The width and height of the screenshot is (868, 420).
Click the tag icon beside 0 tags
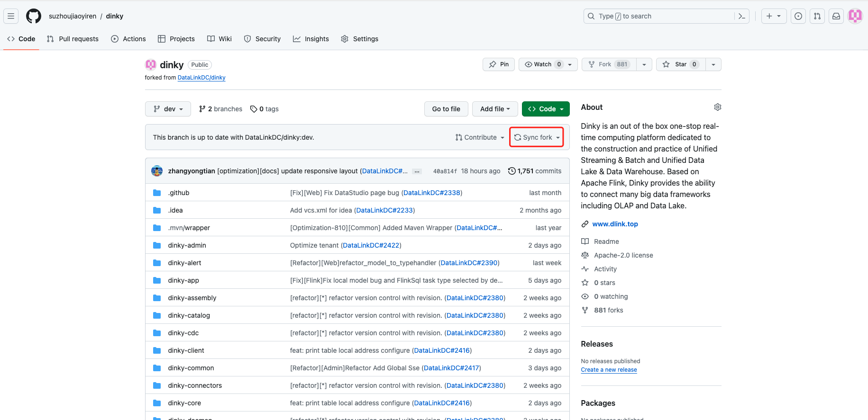coord(254,109)
